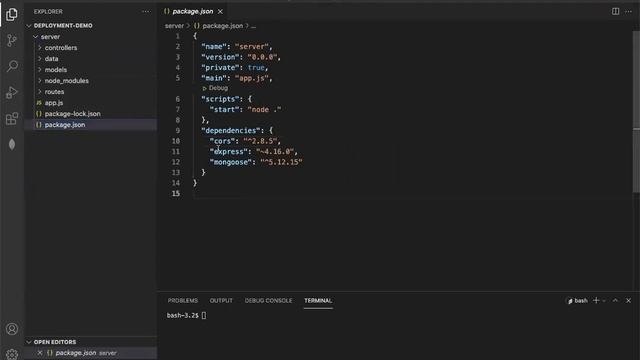Click the "dependencies" key

tap(231, 131)
